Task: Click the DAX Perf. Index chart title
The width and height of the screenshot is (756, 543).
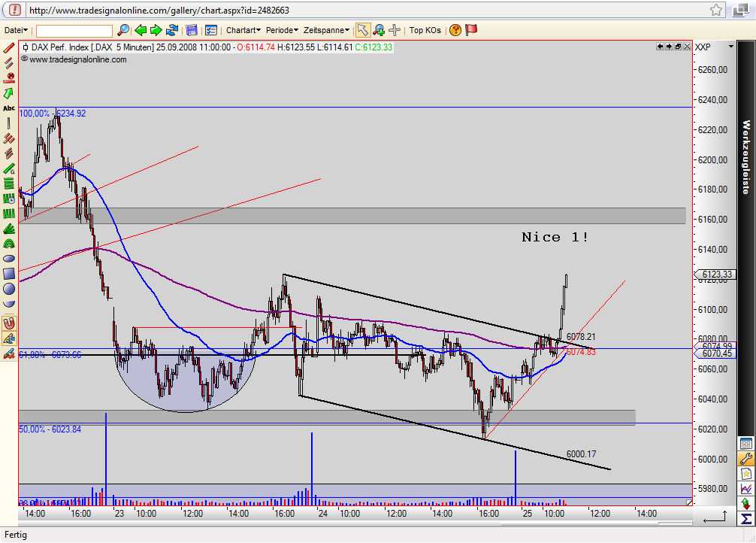Action: click(x=60, y=47)
